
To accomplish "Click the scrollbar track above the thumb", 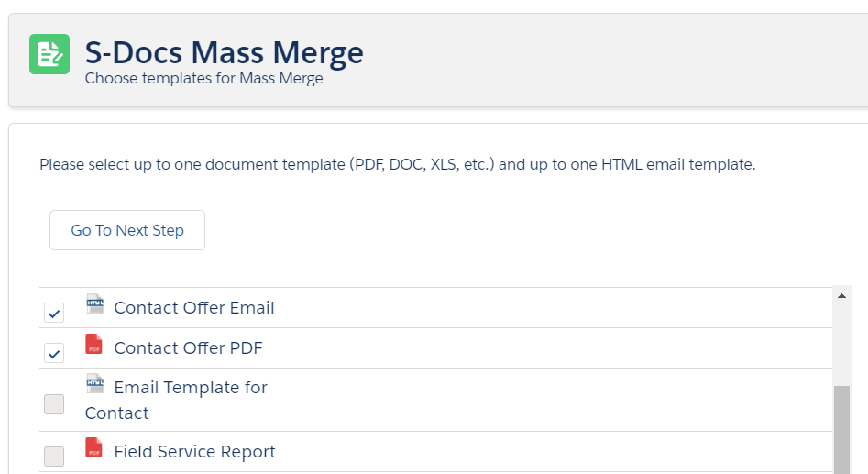I will [x=841, y=345].
